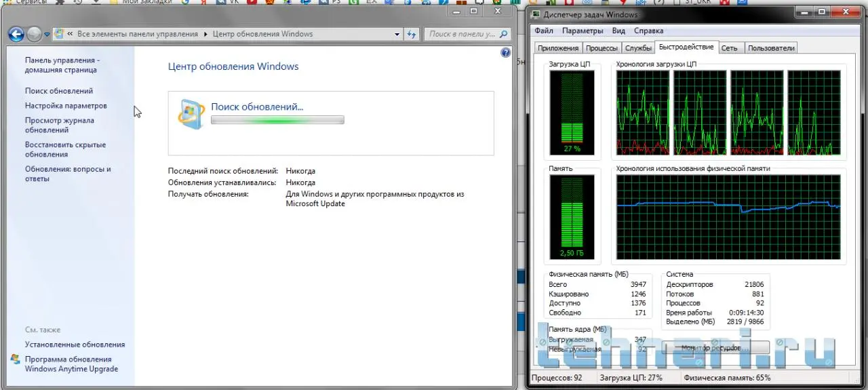
Task: Click the Поиск обновлений... status text
Action: (257, 106)
